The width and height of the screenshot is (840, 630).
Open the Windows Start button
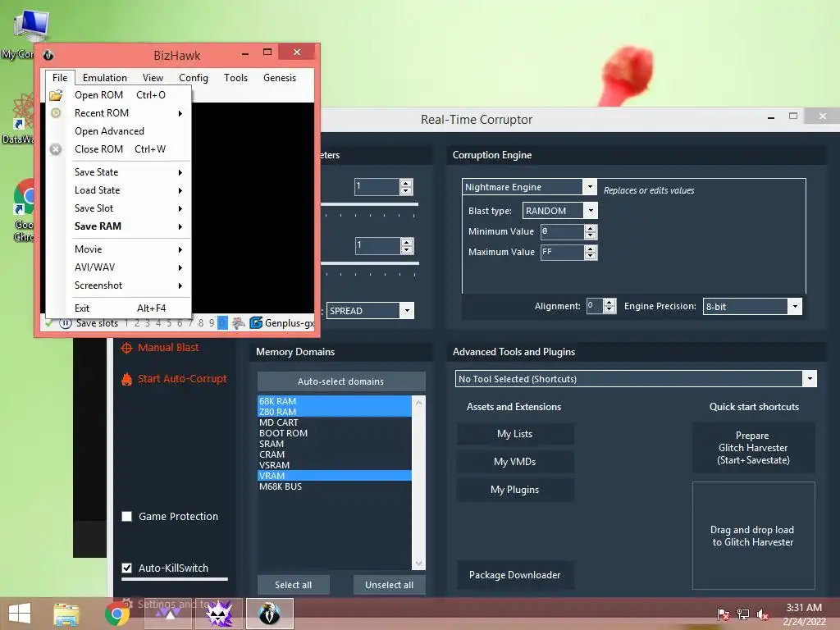tap(20, 614)
